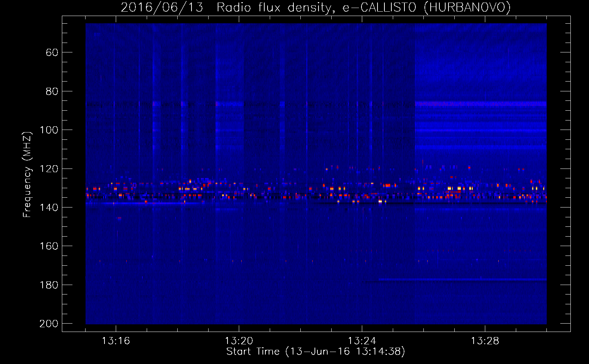The width and height of the screenshot is (589, 364).
Task: Click the time tick label '13:16'
Action: click(116, 341)
